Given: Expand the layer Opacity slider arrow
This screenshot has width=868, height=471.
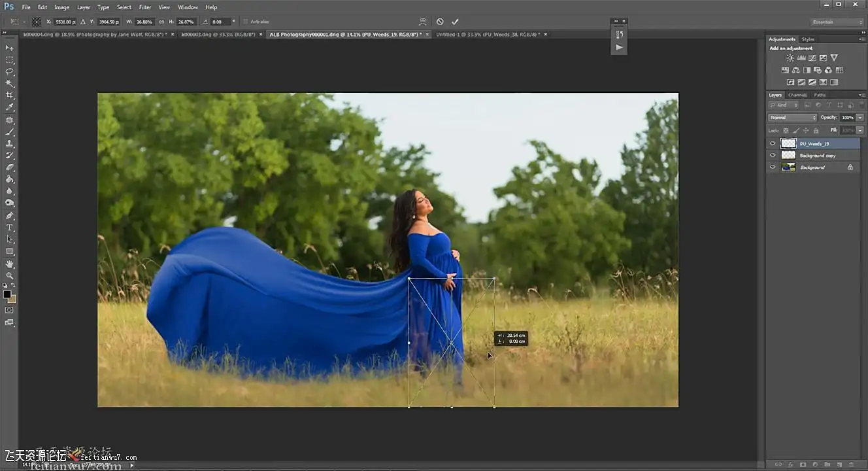Looking at the screenshot, I should click(860, 118).
